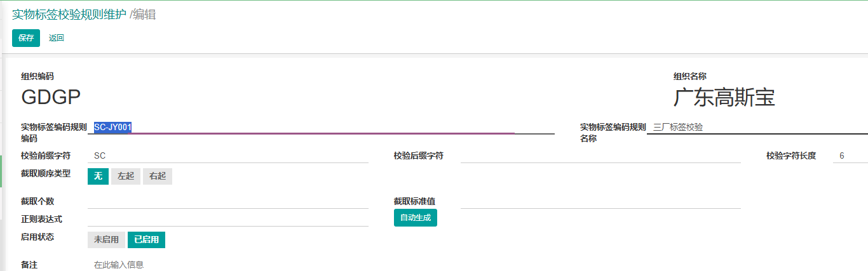This screenshot has height=271, width=868.
Task: Focus the 校验前缀字符 field with SC
Action: [x=227, y=155]
